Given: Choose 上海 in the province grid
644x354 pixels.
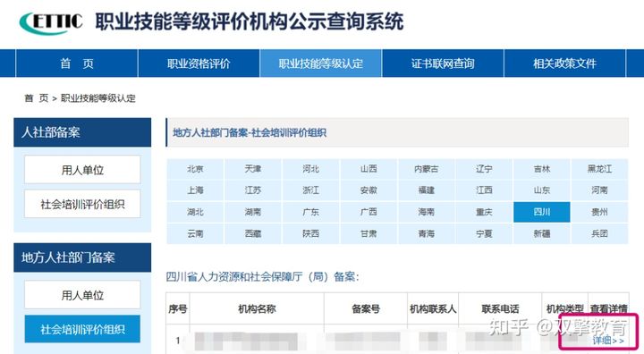Looking at the screenshot, I should click(195, 190).
